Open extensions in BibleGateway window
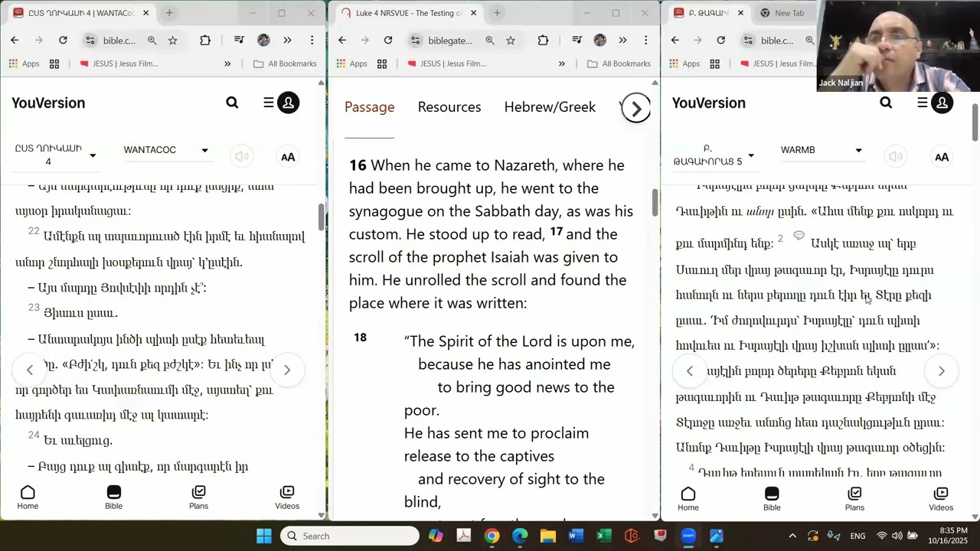The image size is (980, 551). 543,41
